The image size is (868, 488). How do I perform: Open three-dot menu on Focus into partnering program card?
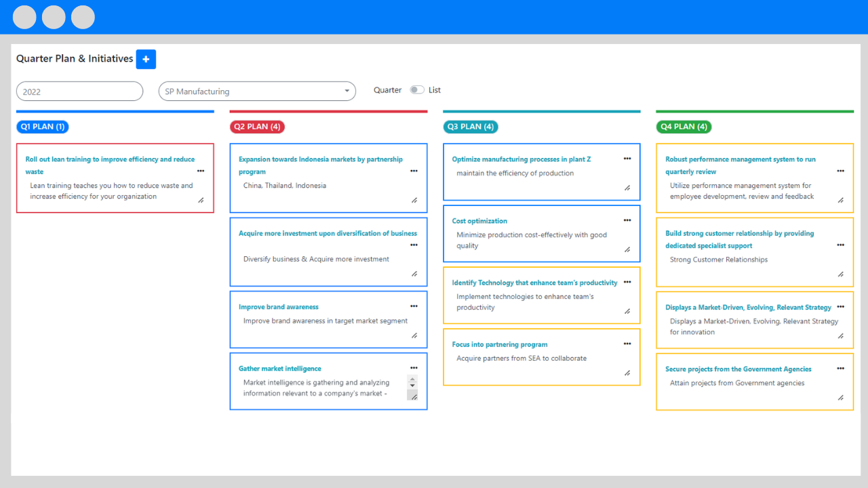[627, 344]
